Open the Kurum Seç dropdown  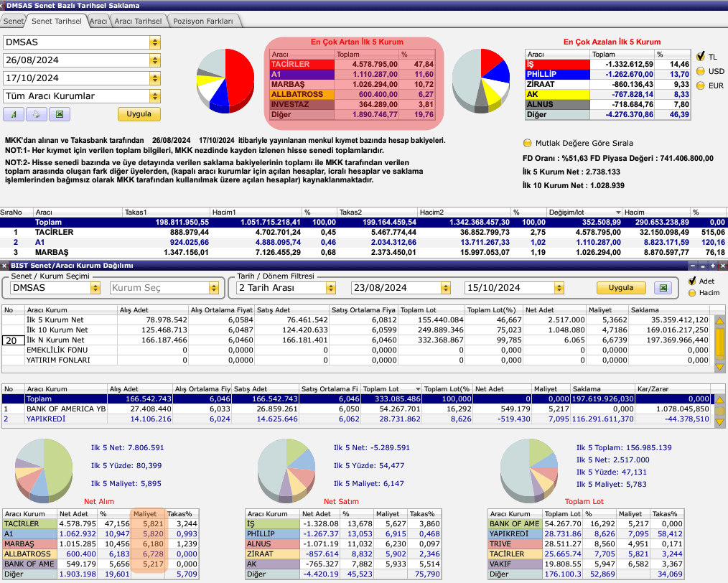(213, 288)
